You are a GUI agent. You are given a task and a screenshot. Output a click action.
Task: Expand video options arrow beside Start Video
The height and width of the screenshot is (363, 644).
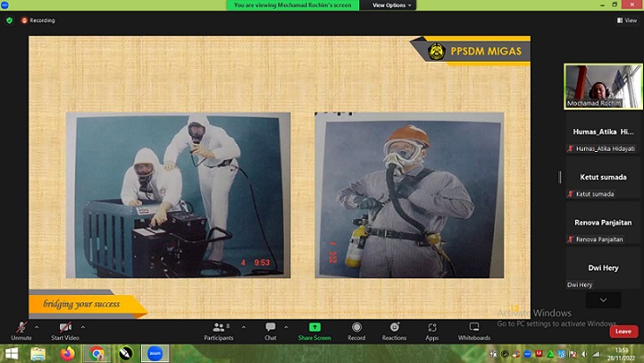83,327
